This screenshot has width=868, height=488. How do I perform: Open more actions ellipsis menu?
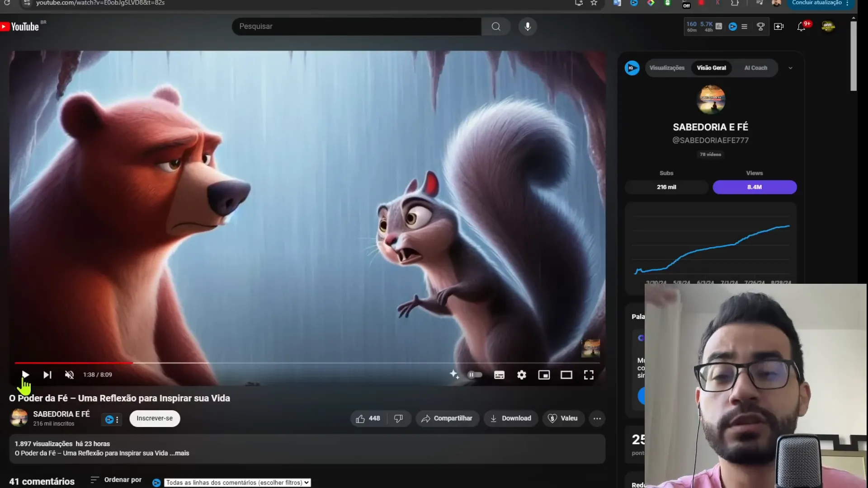(x=597, y=418)
